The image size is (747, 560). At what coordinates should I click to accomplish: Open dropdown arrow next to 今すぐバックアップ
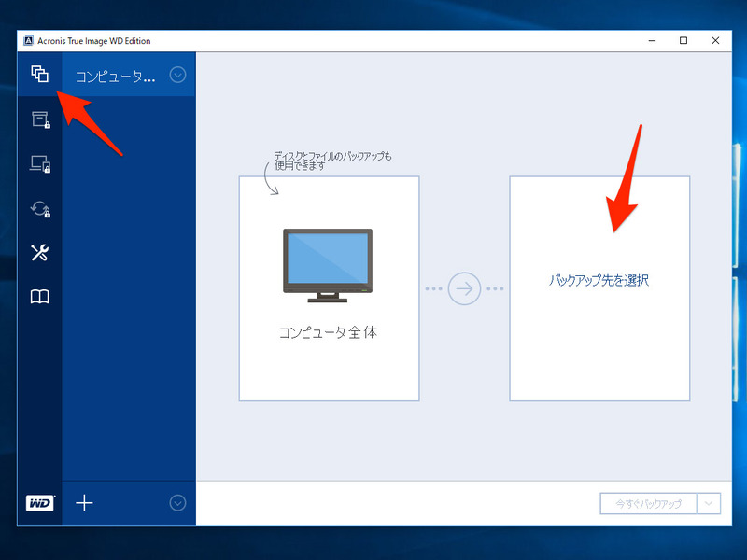pyautogui.click(x=709, y=503)
